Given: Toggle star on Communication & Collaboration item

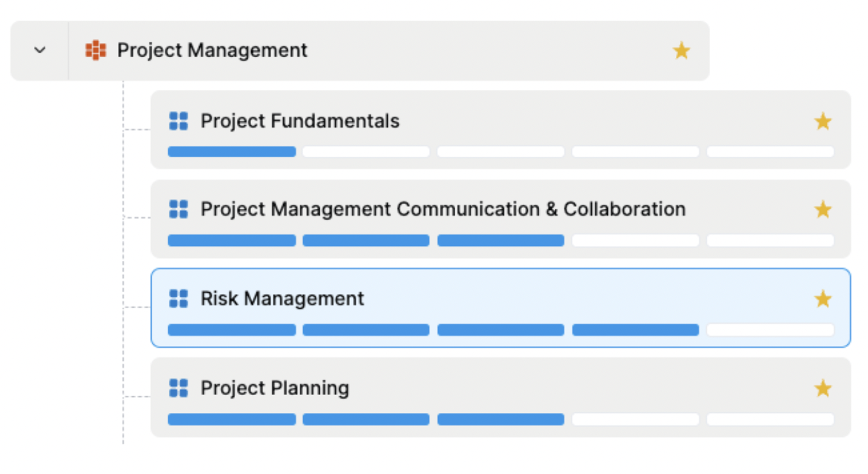Looking at the screenshot, I should (x=823, y=209).
